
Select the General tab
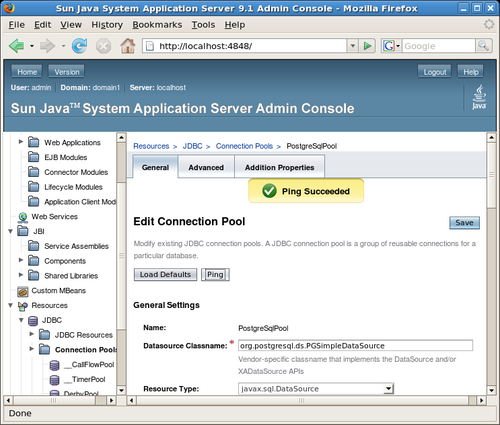tap(155, 167)
